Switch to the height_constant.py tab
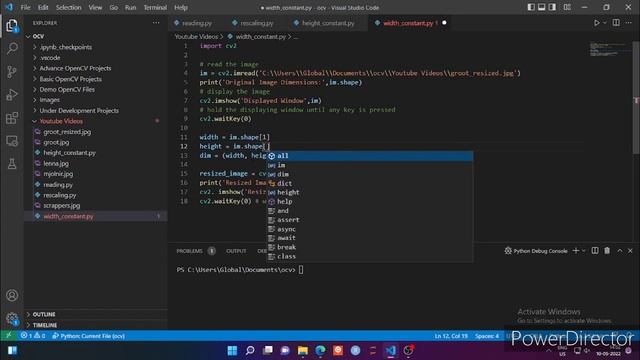The width and height of the screenshot is (640, 360). click(328, 23)
